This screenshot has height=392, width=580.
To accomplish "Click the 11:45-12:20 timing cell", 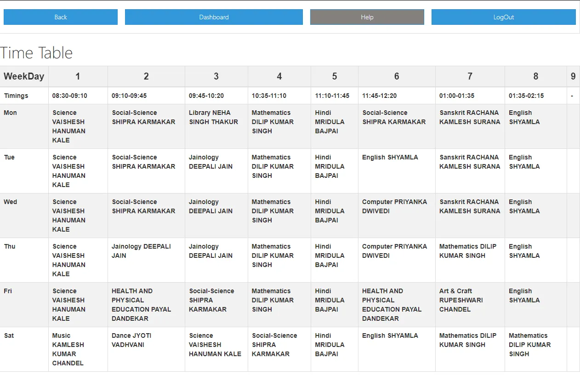I will (397, 96).
